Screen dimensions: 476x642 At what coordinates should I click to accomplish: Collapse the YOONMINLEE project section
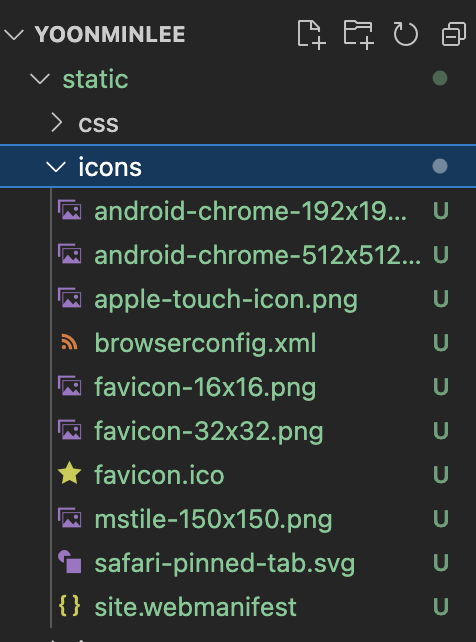click(14, 34)
